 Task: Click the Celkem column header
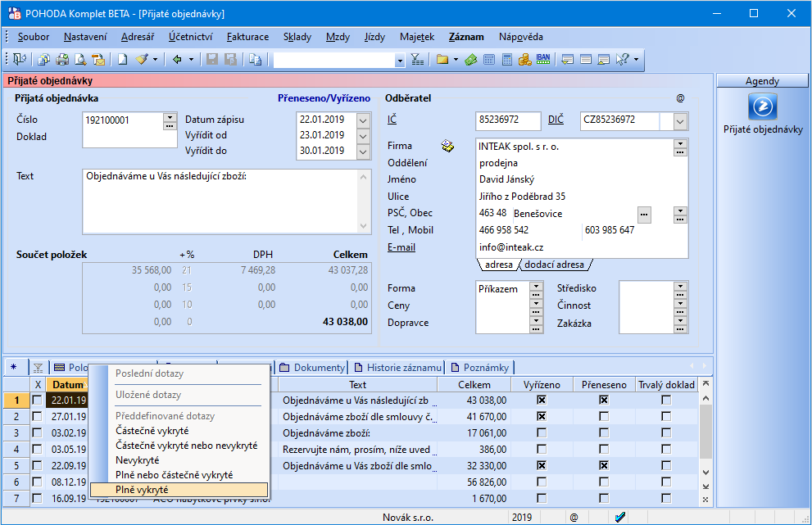coord(474,385)
